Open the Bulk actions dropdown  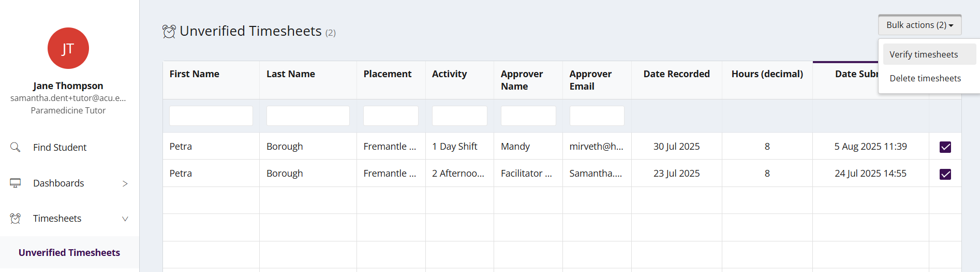(x=919, y=25)
